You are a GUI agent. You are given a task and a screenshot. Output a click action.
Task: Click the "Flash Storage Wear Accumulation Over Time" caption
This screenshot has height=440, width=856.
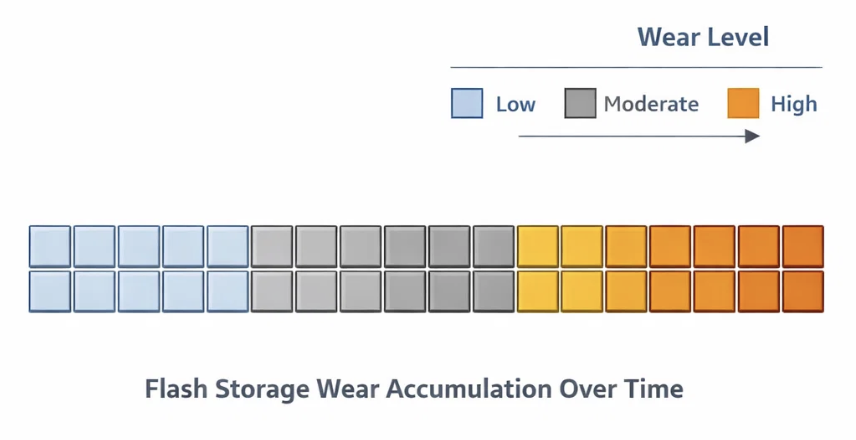click(x=414, y=388)
